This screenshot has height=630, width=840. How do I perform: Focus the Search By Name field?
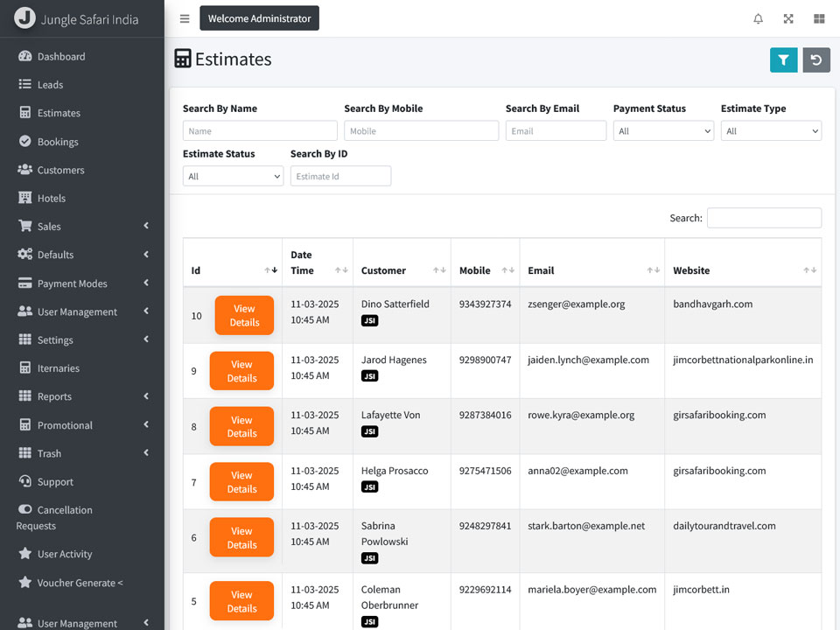coord(260,130)
